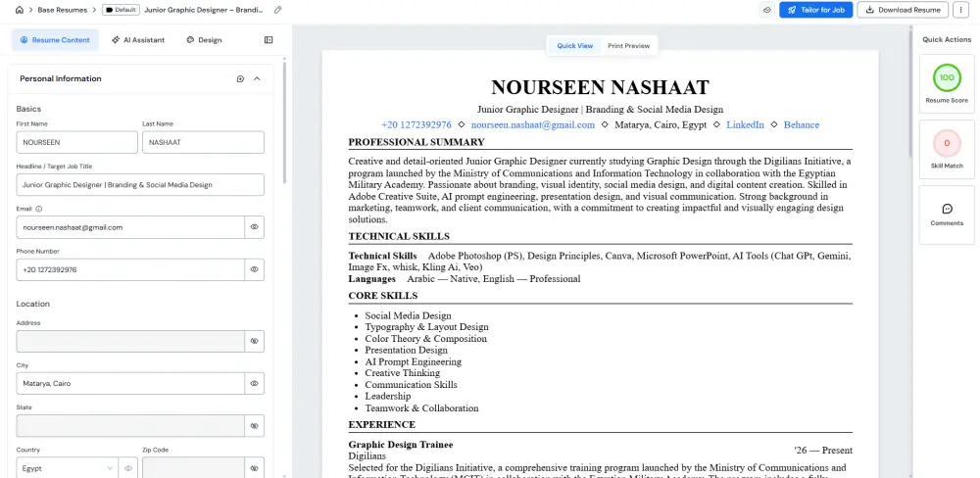Image resolution: width=980 pixels, height=478 pixels.
Task: Click the First Name field
Action: click(76, 142)
